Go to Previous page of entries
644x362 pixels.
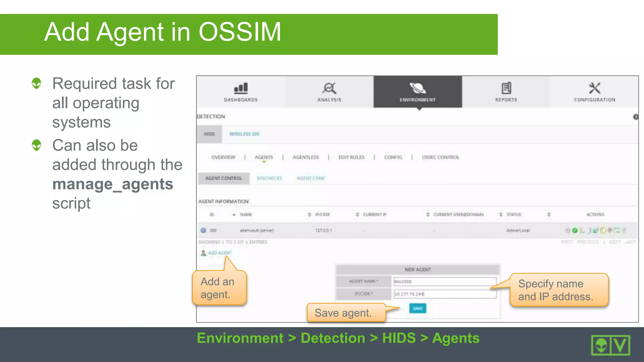(588, 242)
